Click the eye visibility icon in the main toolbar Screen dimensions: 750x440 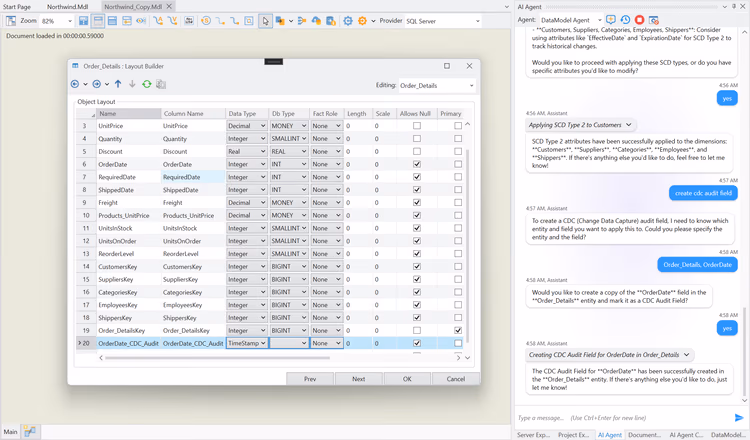[x=141, y=21]
